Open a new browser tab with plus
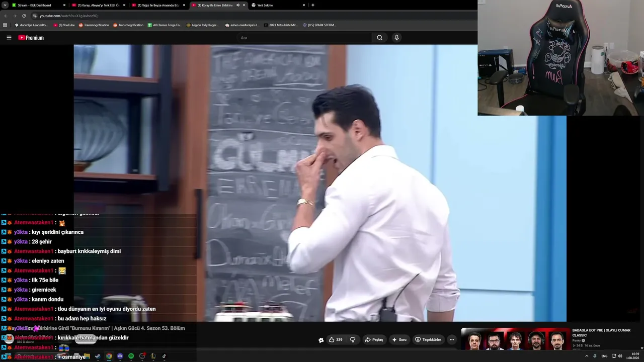644x362 pixels. (313, 5)
